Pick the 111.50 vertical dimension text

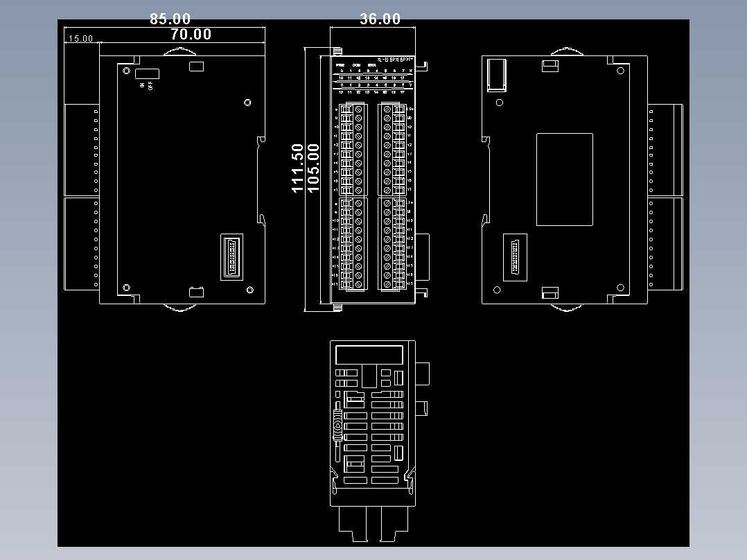(x=297, y=168)
